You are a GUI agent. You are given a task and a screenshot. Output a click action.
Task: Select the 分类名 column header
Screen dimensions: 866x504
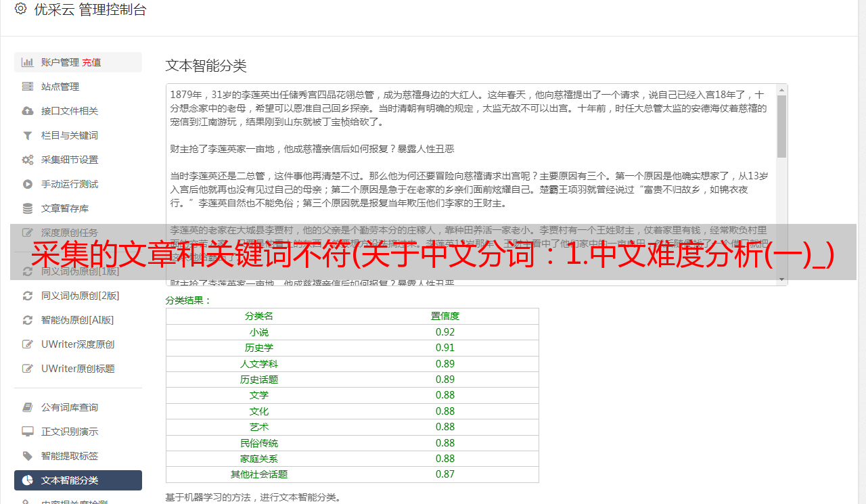pos(259,316)
